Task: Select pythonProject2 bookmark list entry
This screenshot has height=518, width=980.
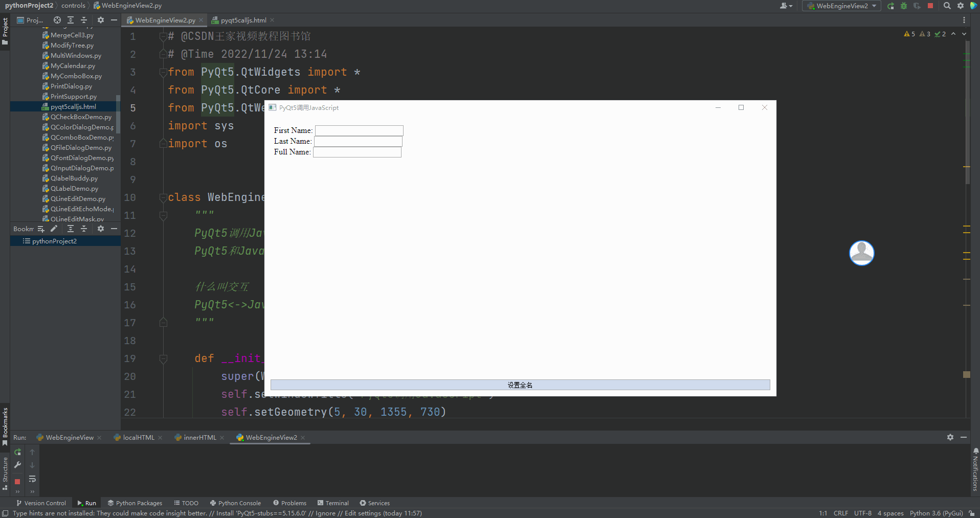Action: tap(54, 241)
